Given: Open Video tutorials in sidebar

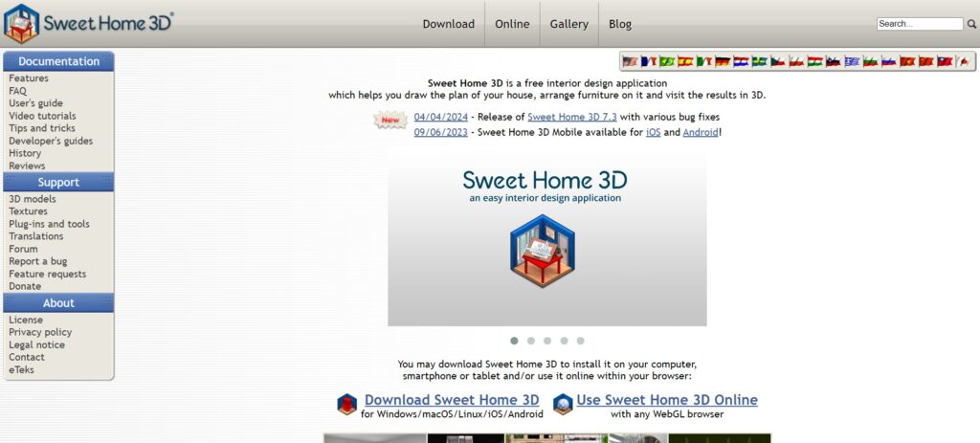Looking at the screenshot, I should [x=42, y=116].
